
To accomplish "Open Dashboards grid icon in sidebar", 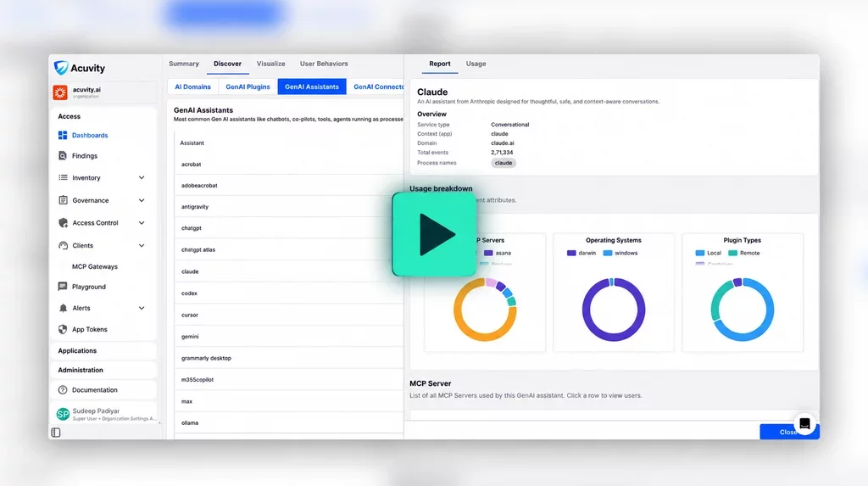I will 63,135.
